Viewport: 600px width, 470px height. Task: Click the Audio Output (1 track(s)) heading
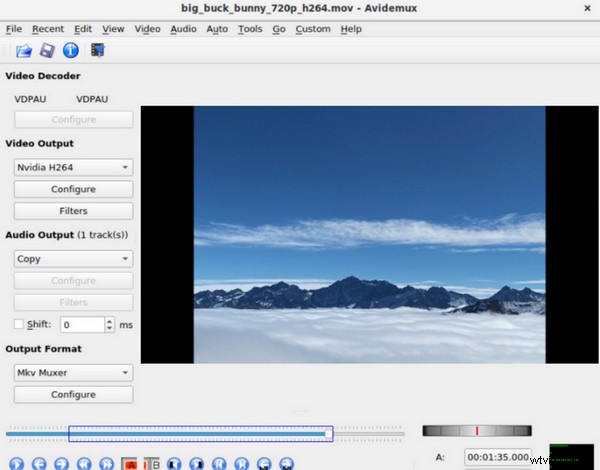point(67,235)
